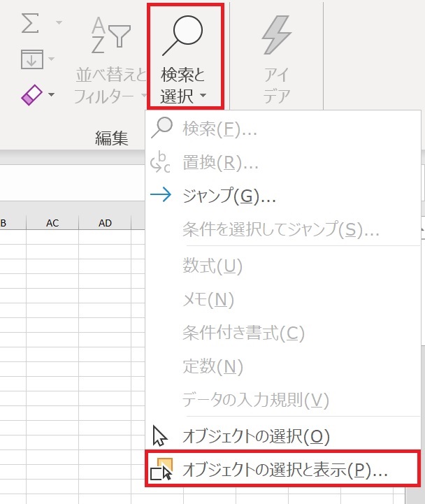Click the Clear eraser icon

point(31,94)
